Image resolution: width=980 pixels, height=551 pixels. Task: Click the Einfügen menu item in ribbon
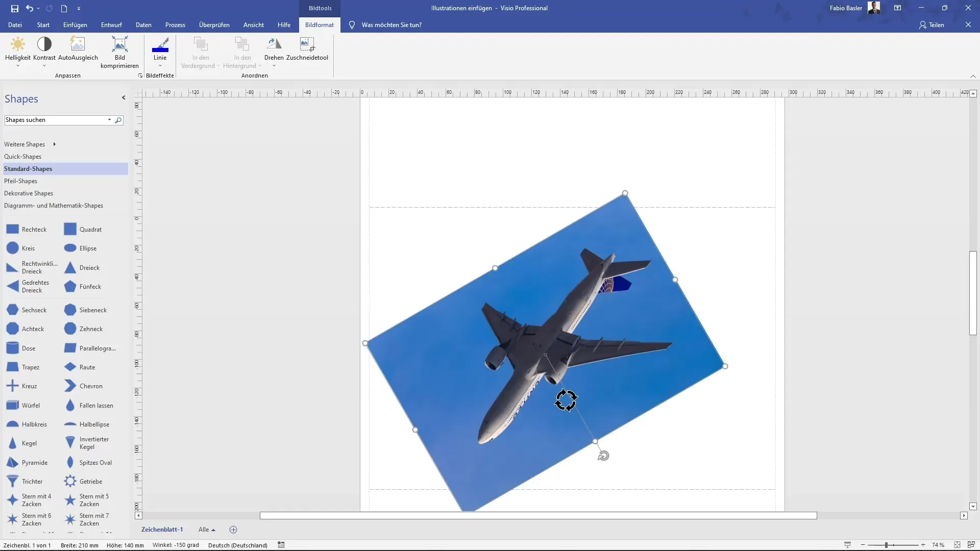point(75,25)
